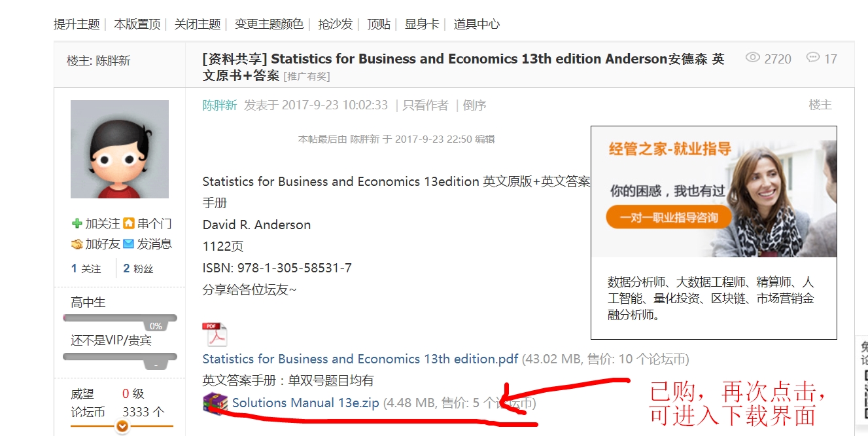Open 陈胖新's avatar picture
This screenshot has height=436, width=868.
(120, 149)
